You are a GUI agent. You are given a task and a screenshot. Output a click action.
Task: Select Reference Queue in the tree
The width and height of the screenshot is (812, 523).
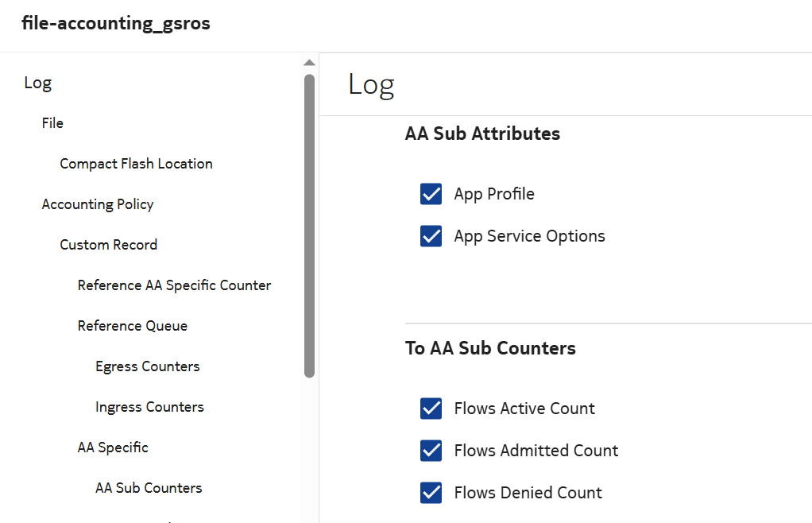click(x=132, y=326)
